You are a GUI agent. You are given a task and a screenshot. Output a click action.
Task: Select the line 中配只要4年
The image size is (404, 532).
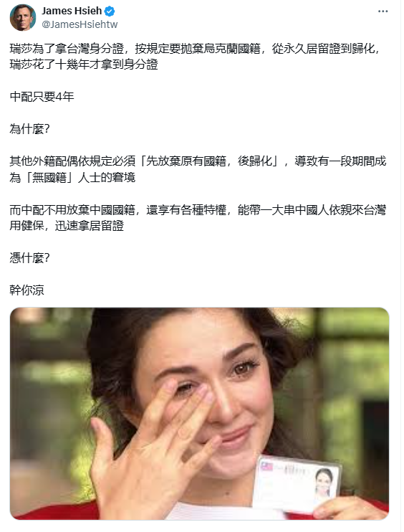(x=42, y=97)
